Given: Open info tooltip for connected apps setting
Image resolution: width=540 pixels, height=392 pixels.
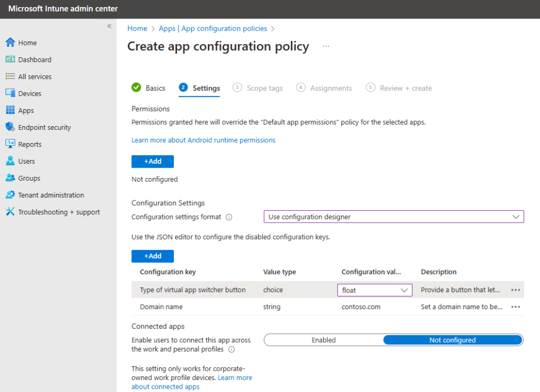Looking at the screenshot, I should coord(232,349).
